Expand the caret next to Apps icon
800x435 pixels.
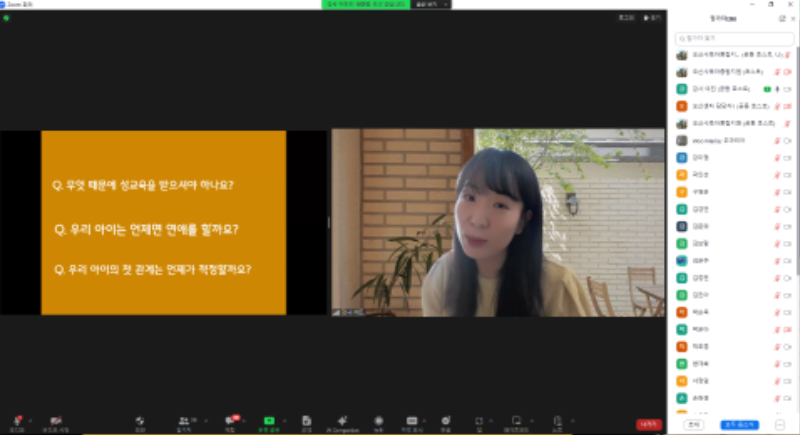click(x=491, y=421)
